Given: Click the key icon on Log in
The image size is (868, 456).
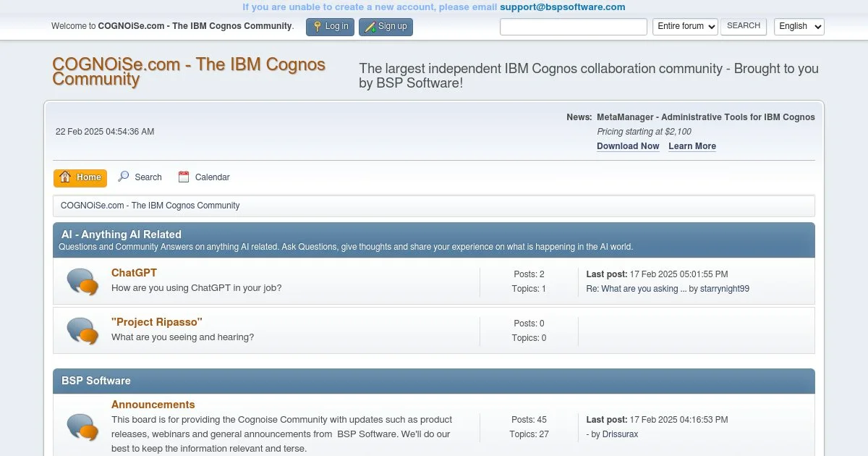Looking at the screenshot, I should click(317, 27).
